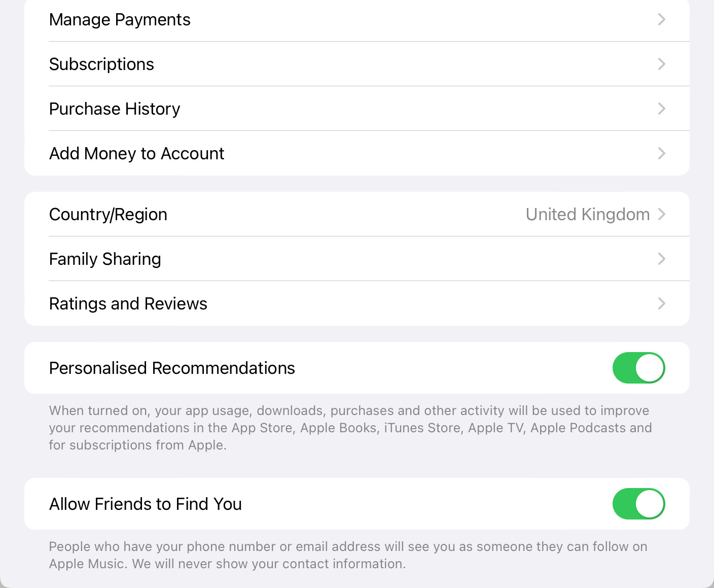Open Purchase History

pyautogui.click(x=115, y=109)
